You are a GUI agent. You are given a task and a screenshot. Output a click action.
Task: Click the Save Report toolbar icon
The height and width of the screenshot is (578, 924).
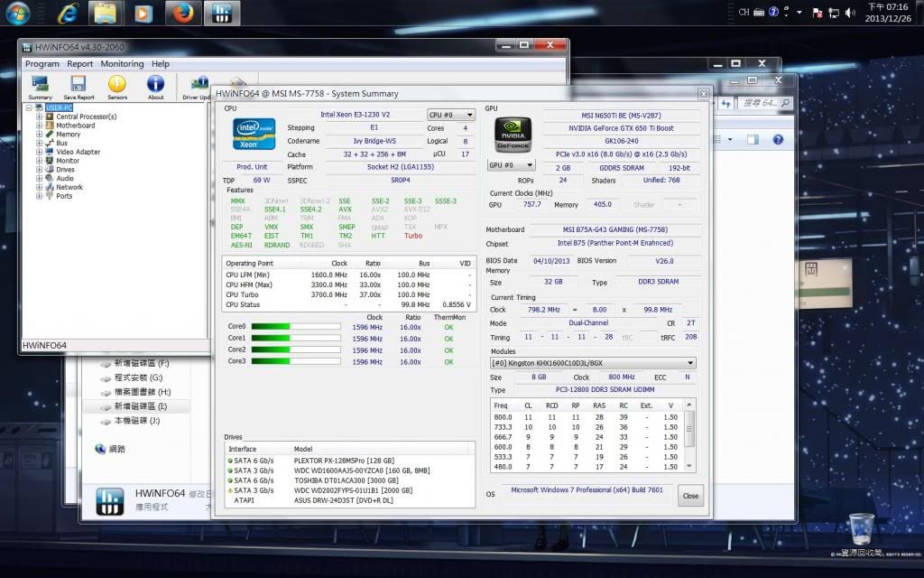click(79, 88)
